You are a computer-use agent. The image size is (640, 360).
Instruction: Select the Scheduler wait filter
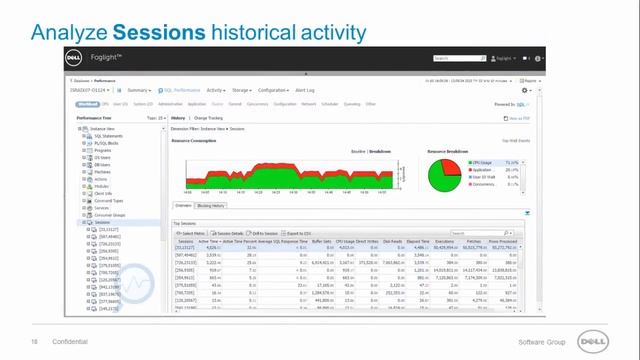tap(330, 104)
